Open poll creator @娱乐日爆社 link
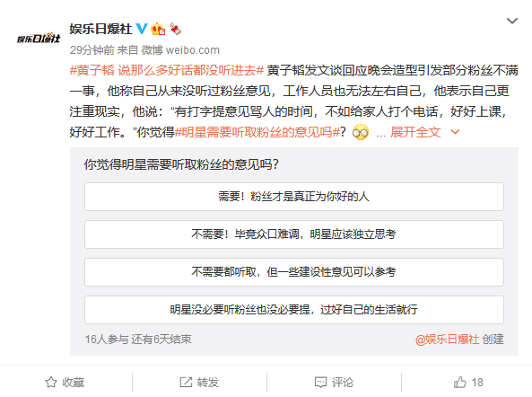 click(447, 340)
